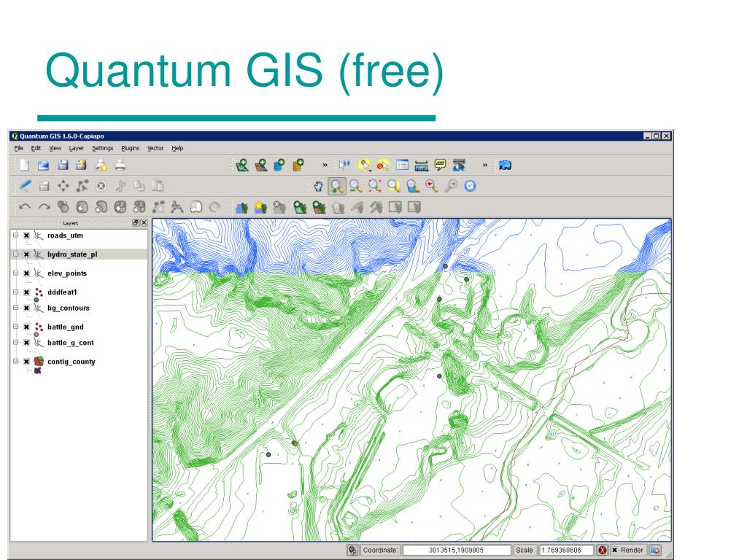Undo the last edit
This screenshot has width=747, height=560.
coord(25,206)
